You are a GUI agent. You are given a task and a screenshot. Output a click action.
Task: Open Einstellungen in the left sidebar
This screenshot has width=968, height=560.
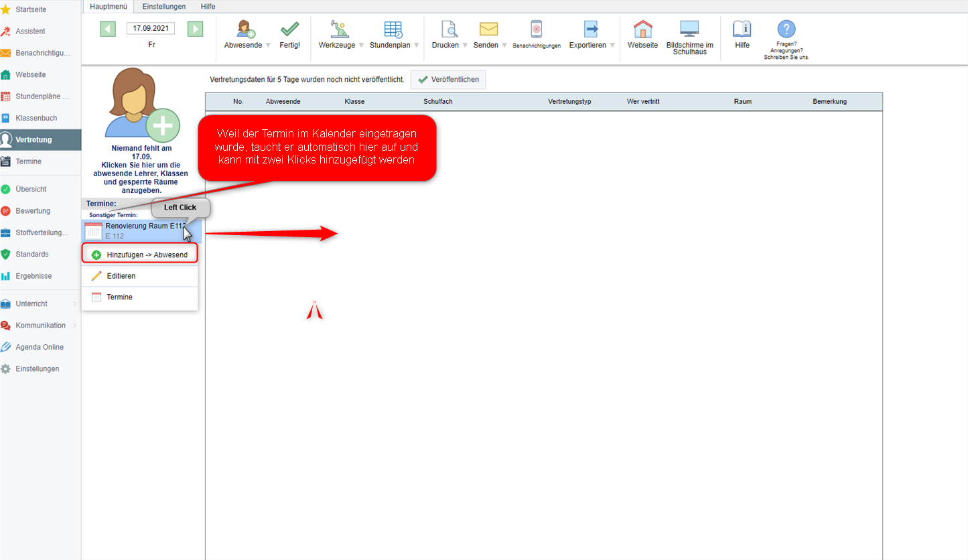[40, 368]
